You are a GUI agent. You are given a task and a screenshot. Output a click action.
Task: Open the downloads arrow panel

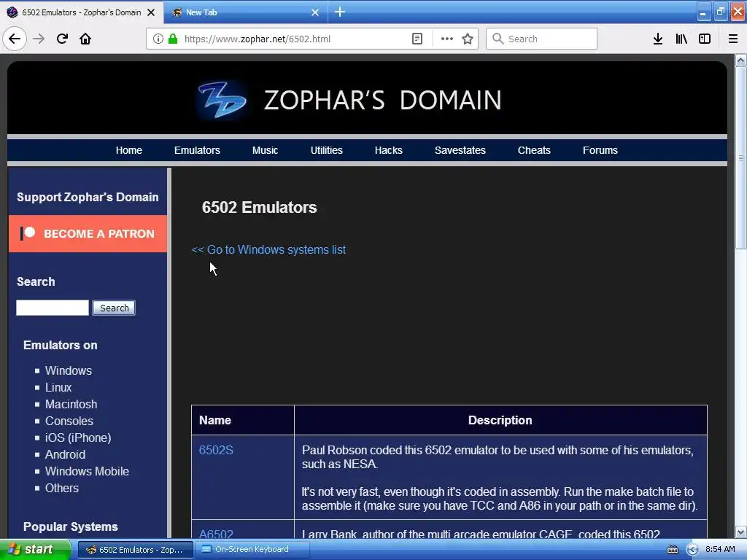(658, 39)
